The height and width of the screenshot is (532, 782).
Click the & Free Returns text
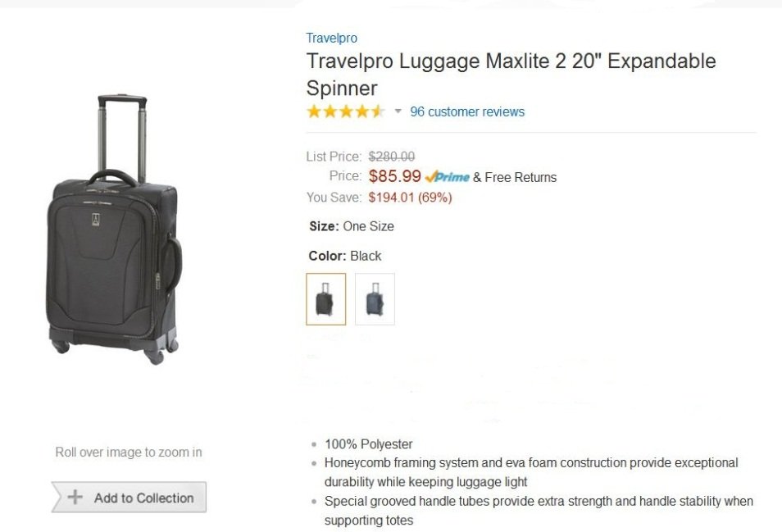click(515, 177)
